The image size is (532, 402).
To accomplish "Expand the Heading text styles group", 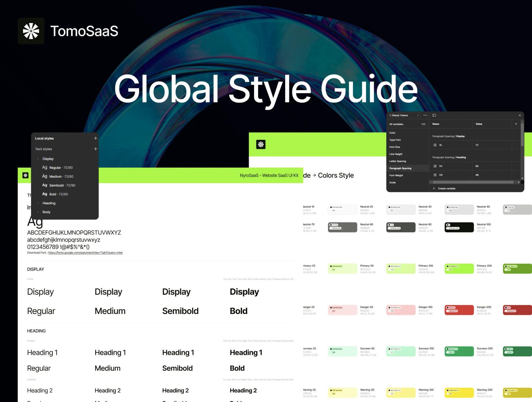I will [x=38, y=203].
